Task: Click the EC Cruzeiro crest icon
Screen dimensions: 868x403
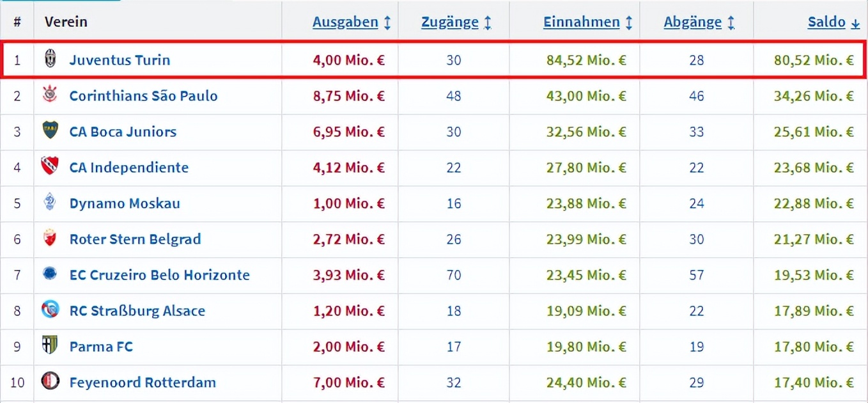Action: (x=50, y=274)
